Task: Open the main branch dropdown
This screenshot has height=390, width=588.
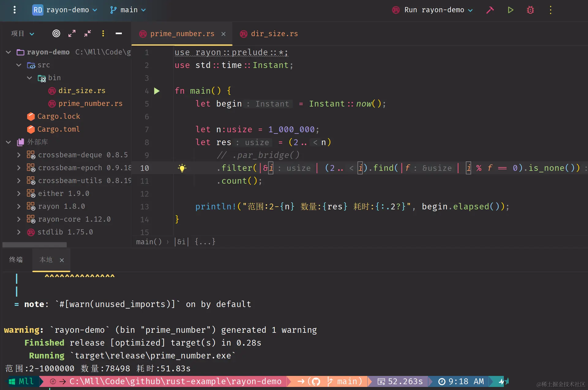Action: 128,10
